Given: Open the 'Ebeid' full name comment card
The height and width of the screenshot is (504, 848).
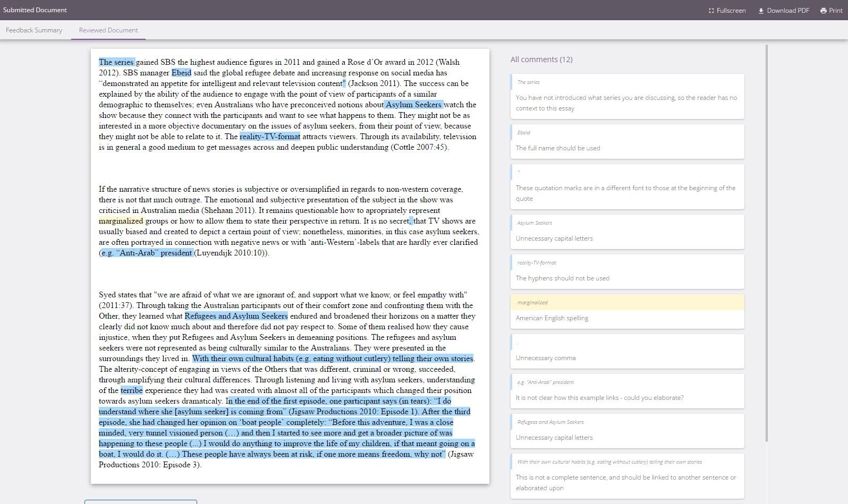Looking at the screenshot, I should coord(627,141).
